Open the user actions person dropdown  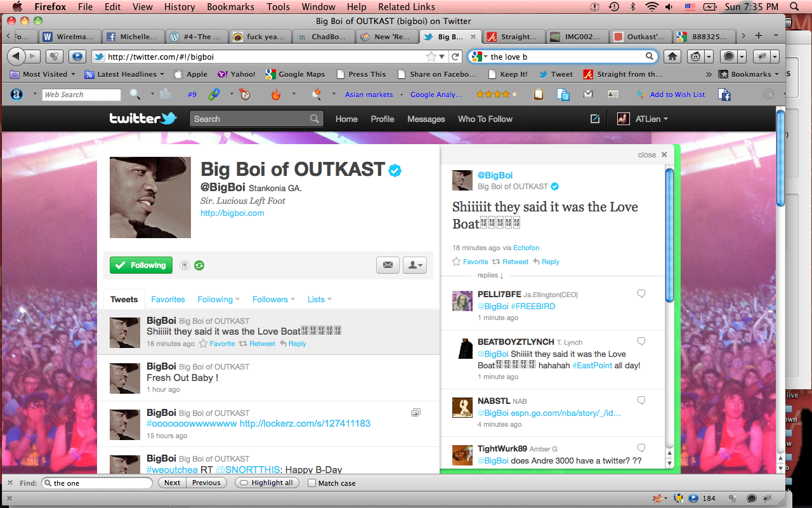(x=415, y=265)
